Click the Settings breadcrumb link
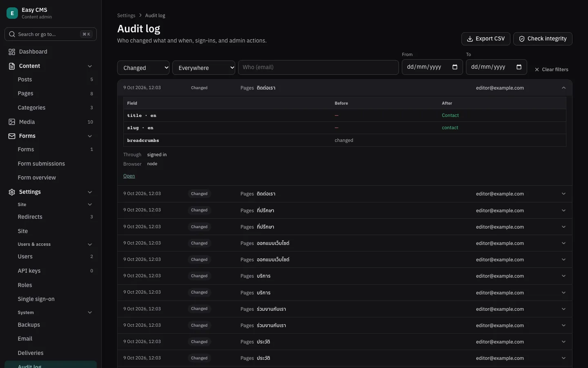This screenshot has width=588, height=368. click(126, 16)
